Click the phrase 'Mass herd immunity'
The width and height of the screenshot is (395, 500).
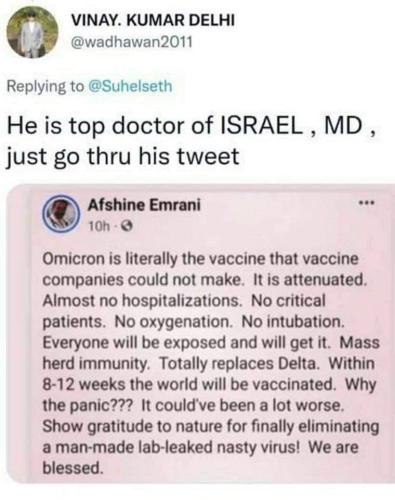tap(211, 353)
